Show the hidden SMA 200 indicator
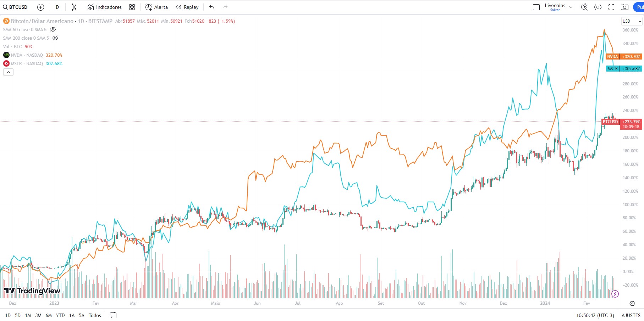 [55, 38]
